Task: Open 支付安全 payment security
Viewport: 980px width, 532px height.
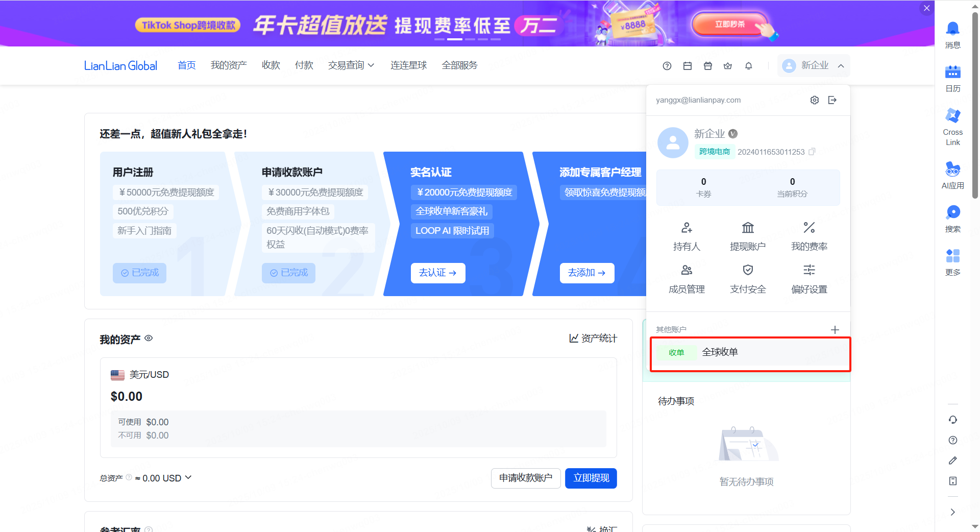Action: (748, 279)
